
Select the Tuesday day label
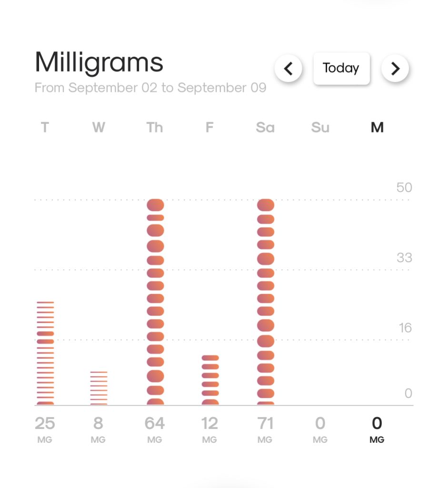[45, 128]
